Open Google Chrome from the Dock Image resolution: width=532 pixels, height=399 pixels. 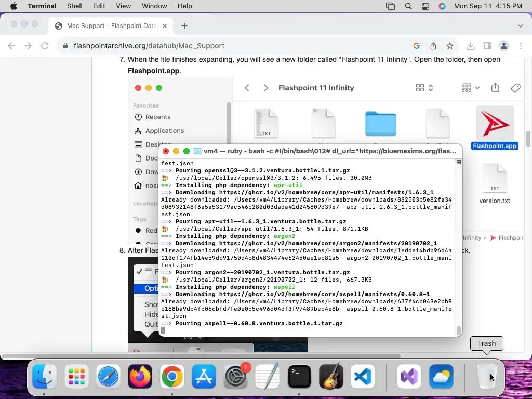point(172,377)
